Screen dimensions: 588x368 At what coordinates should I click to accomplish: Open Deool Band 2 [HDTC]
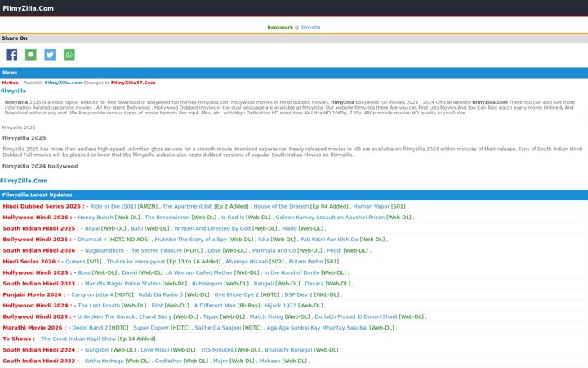click(x=100, y=328)
